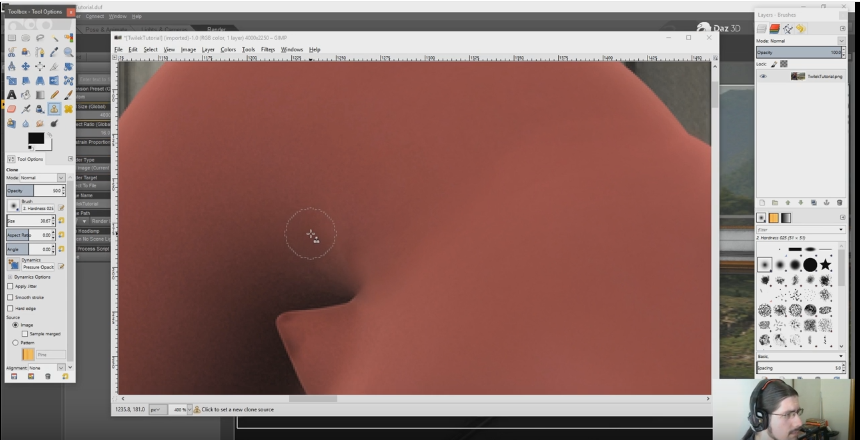Screen dimensions: 860x440
Task: Select the Free Select lasso tool
Action: (40, 38)
